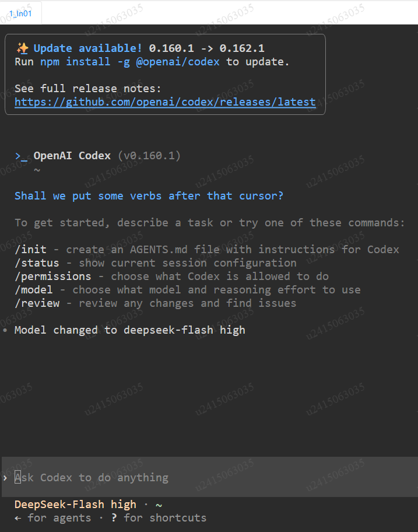Click the left arrow for agents hint
Viewport: 418px width, 532px height.
pyautogui.click(x=17, y=518)
